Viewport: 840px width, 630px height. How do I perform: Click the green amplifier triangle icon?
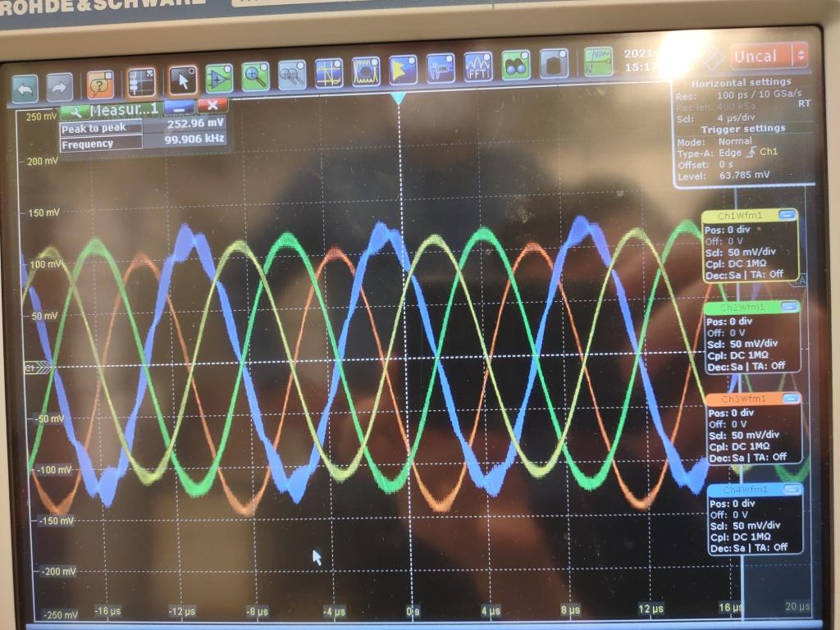click(218, 79)
